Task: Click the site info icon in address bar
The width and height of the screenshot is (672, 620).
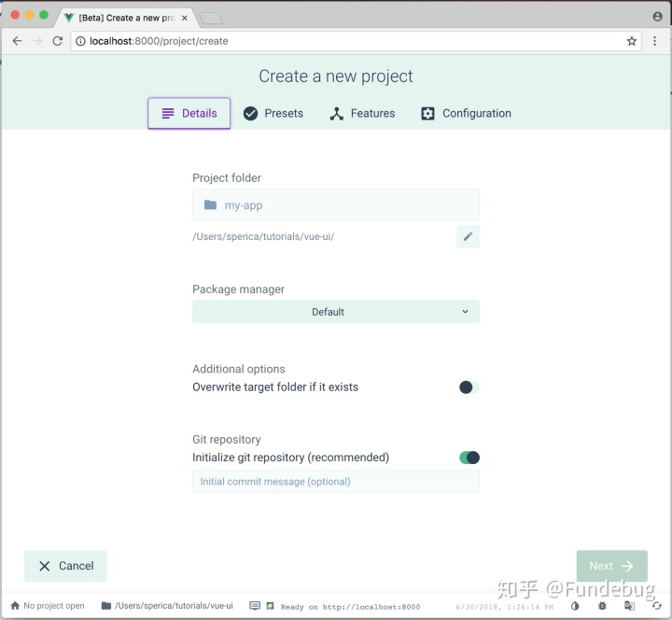Action: (x=80, y=41)
